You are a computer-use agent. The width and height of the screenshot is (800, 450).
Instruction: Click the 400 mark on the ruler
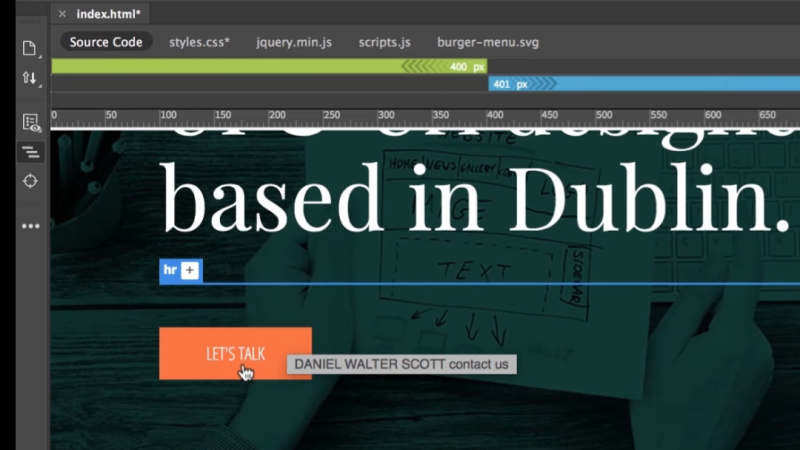point(494,115)
